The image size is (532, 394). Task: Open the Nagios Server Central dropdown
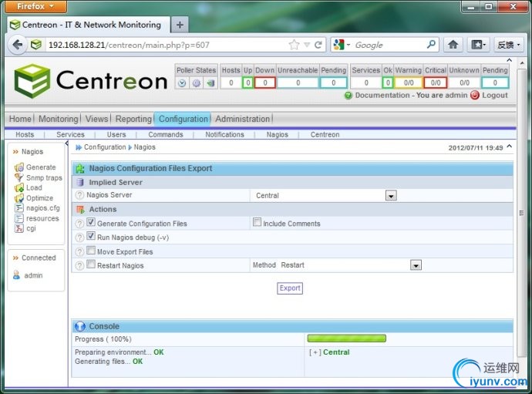tap(391, 196)
